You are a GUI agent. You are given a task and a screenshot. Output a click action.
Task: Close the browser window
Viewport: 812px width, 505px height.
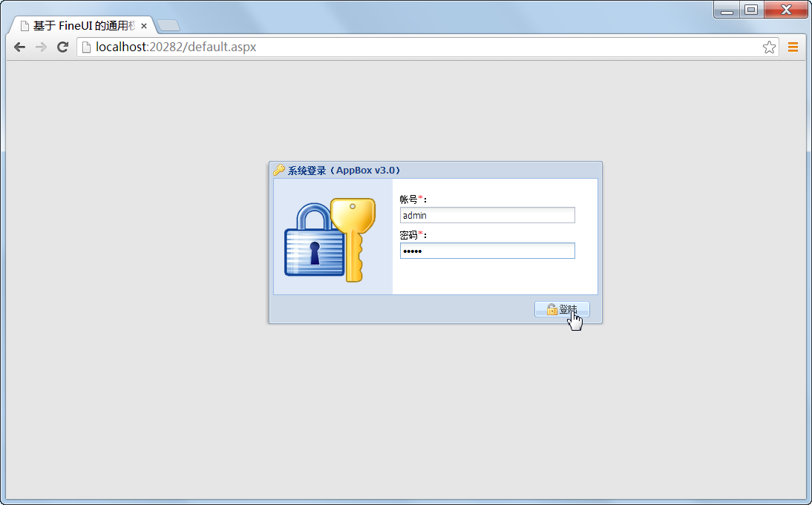coord(786,10)
